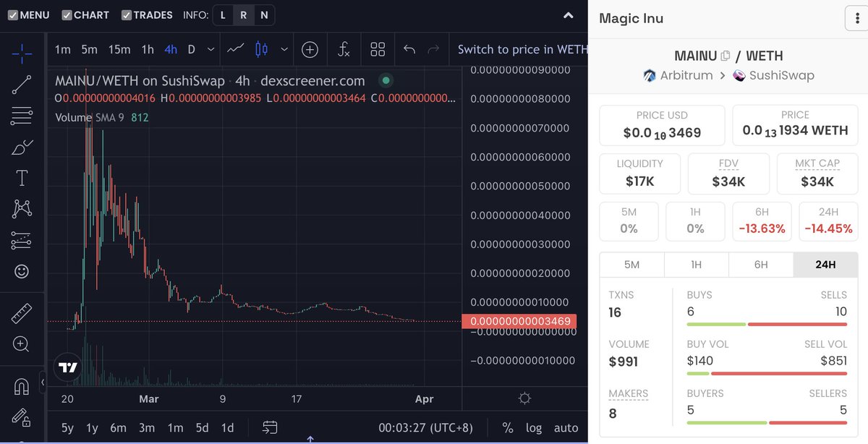The height and width of the screenshot is (444, 868).
Task: Toggle auto scale mode
Action: click(x=566, y=427)
